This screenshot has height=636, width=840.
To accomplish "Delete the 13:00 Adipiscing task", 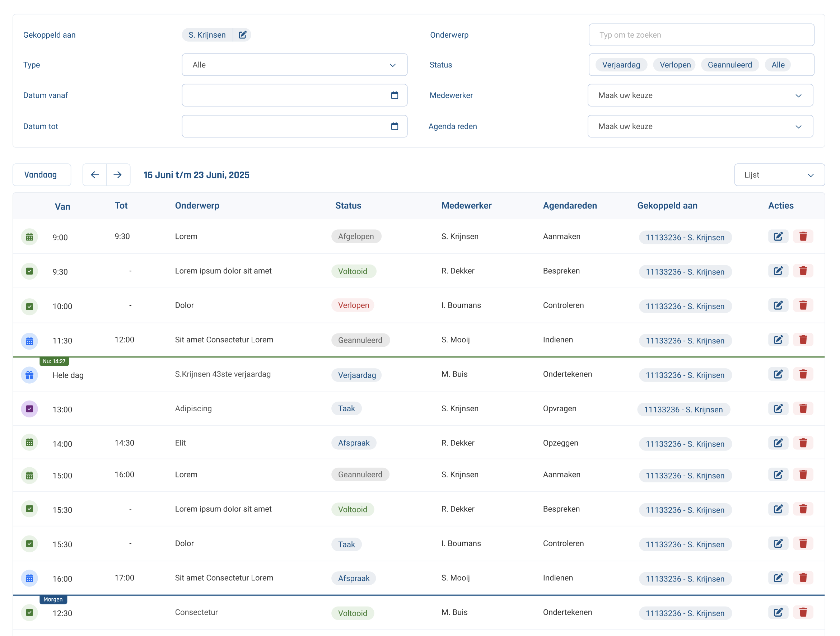I will pyautogui.click(x=802, y=408).
